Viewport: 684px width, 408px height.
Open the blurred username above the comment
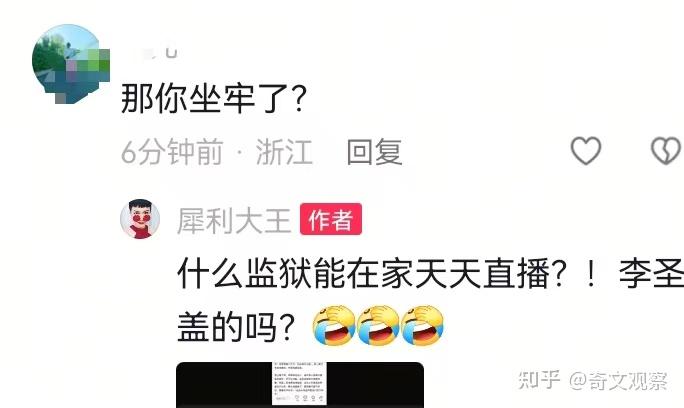pyautogui.click(x=153, y=52)
